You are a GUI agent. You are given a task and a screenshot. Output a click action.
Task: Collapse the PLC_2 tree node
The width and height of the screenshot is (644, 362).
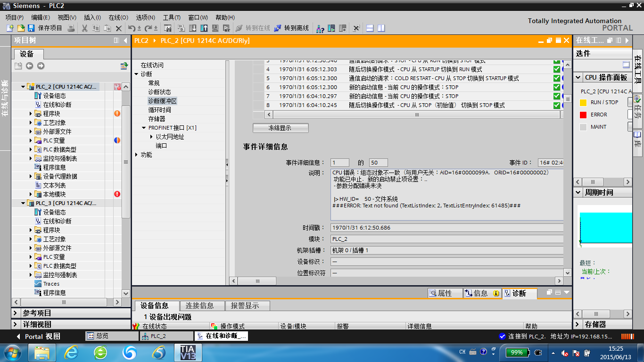[23, 87]
